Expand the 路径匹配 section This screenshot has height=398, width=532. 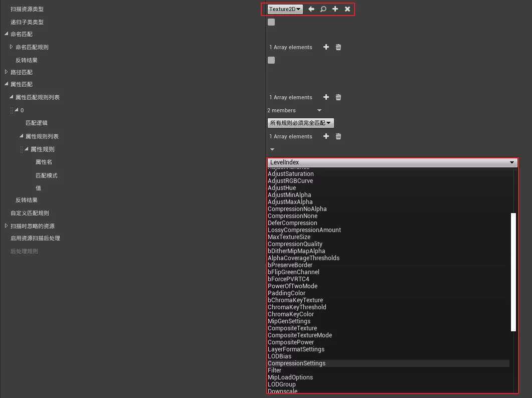(x=7, y=72)
